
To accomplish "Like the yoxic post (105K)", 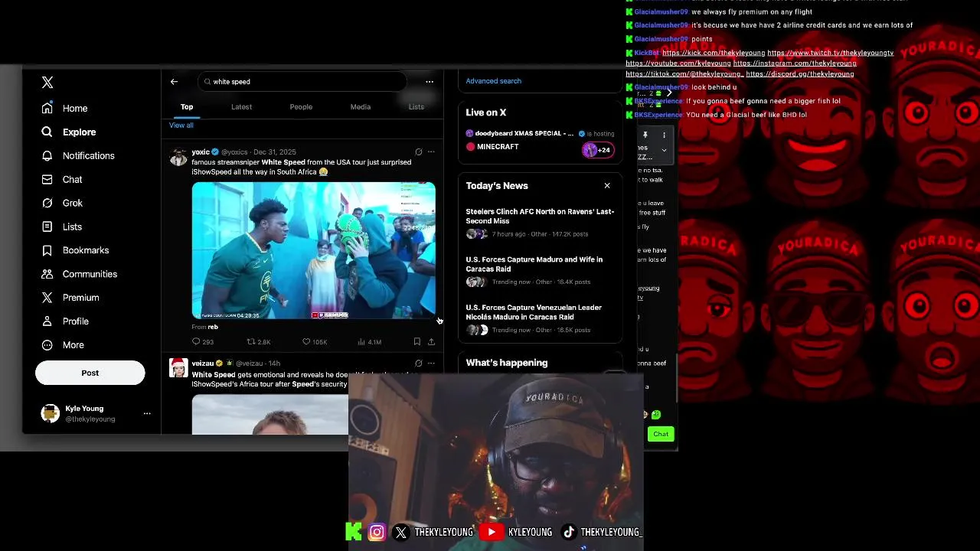I will tap(315, 342).
